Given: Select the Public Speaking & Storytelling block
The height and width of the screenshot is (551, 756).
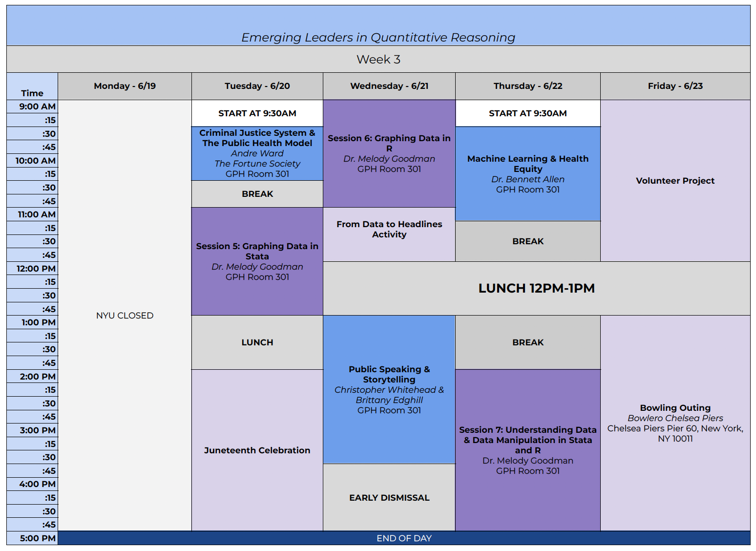Looking at the screenshot, I should tap(389, 389).
